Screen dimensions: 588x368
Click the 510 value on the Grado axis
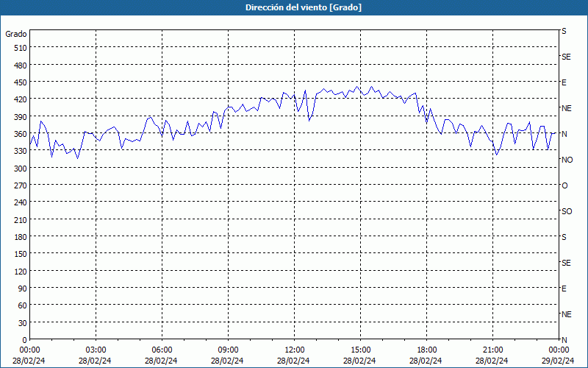point(21,48)
